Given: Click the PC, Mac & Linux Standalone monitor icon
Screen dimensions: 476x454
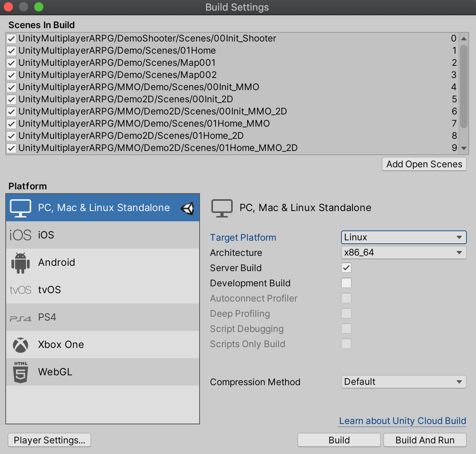Looking at the screenshot, I should [20, 208].
